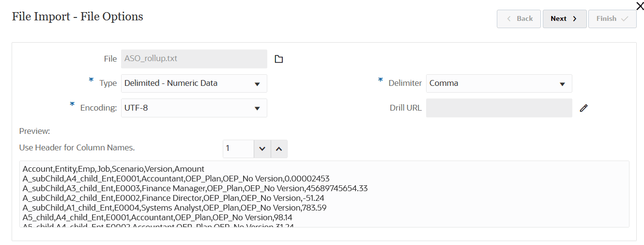The height and width of the screenshot is (245, 644).
Task: Expand the Delimiter dropdown
Action: pyautogui.click(x=499, y=83)
